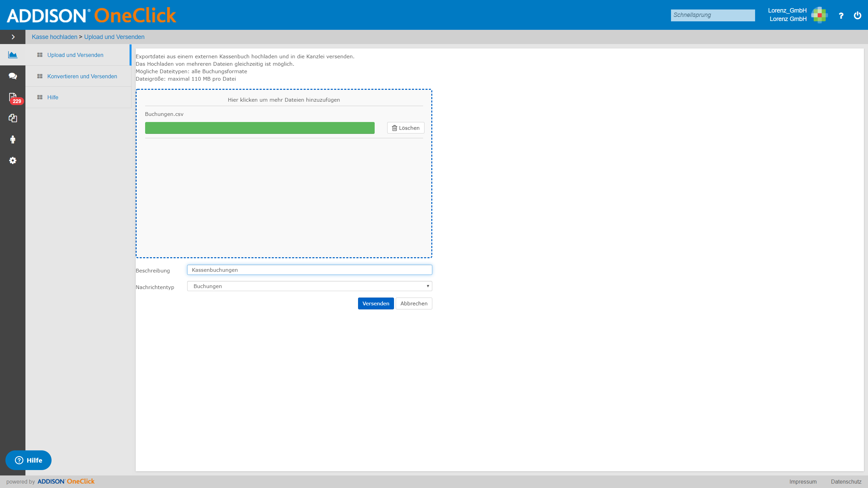Expand the sidebar with the chevron arrow
Viewport: 868px width, 488px height.
point(13,37)
